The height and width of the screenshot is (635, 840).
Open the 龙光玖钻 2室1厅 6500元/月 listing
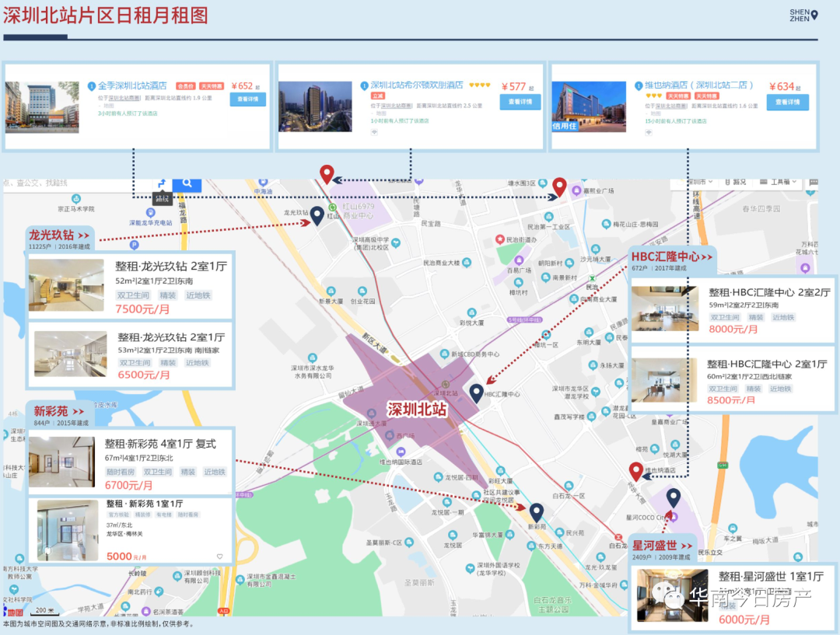pyautogui.click(x=130, y=354)
